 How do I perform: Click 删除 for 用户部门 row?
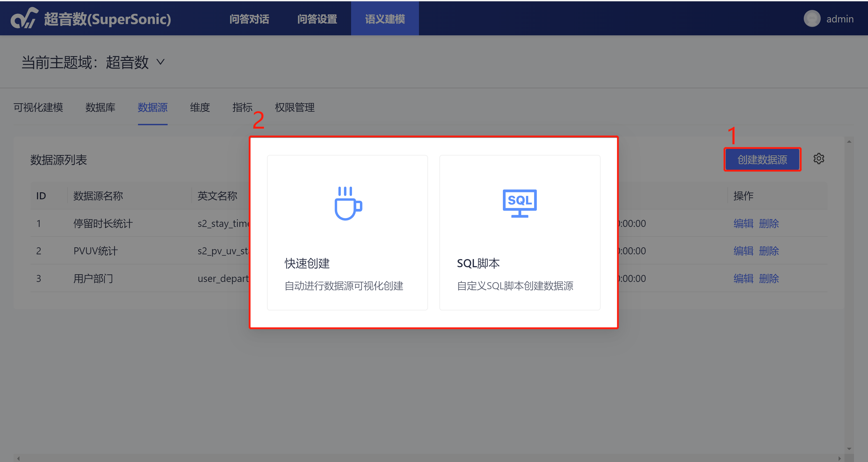click(769, 279)
